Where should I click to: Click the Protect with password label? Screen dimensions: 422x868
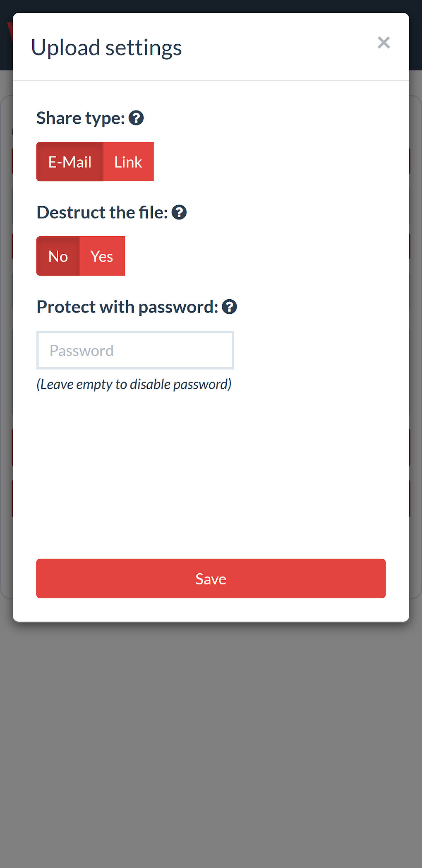click(x=127, y=307)
